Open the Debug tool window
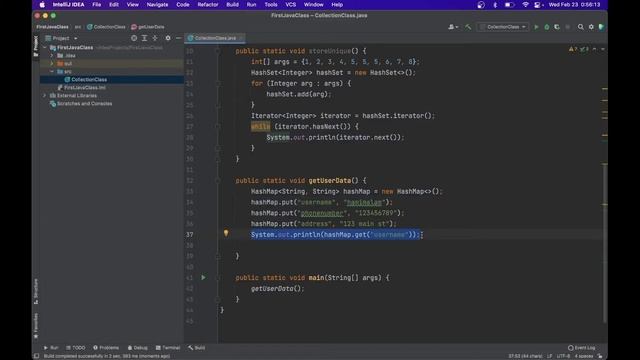Image resolution: width=640 pixels, height=360 pixels. tap(137, 348)
